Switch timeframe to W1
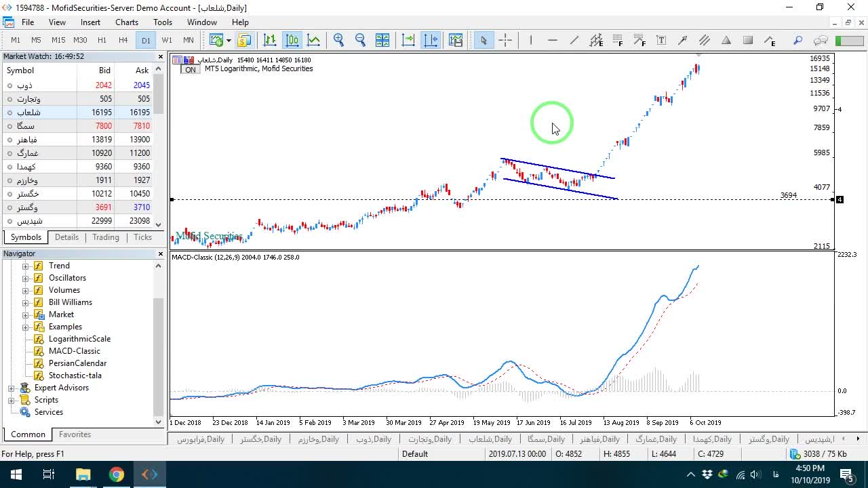The height and width of the screenshot is (488, 868). pyautogui.click(x=167, y=40)
